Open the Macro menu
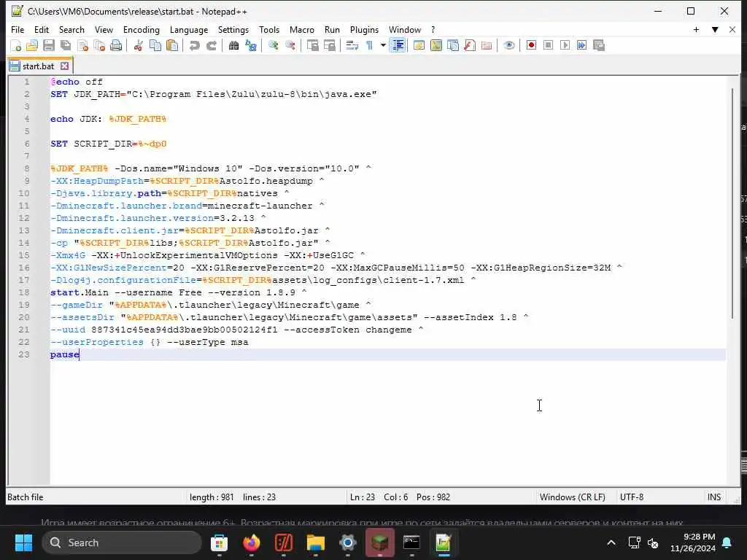The image size is (747, 560). (x=301, y=30)
